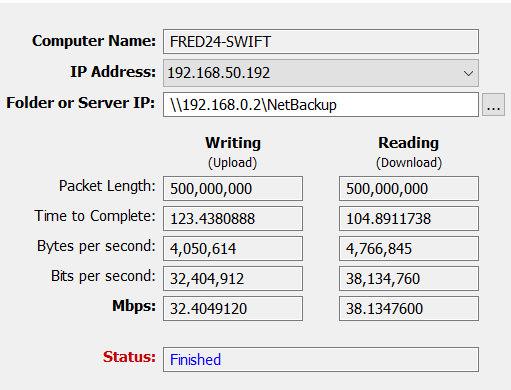
Task: Select the Writing Mbps result 32.4049120
Action: [233, 309]
